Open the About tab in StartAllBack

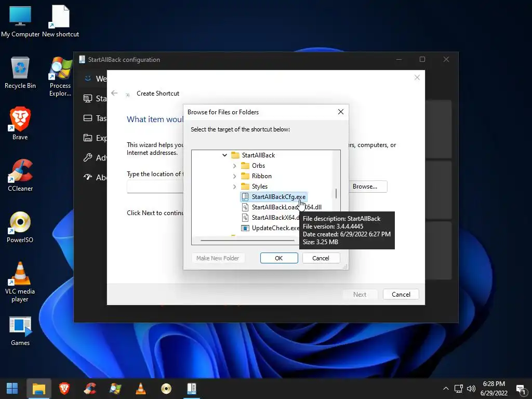95,177
